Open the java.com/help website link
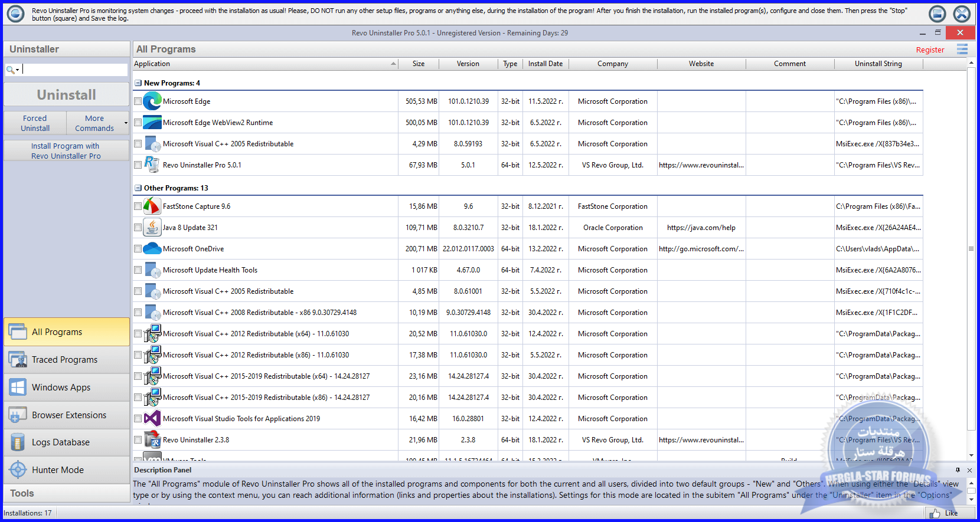The height and width of the screenshot is (522, 980). click(x=701, y=228)
